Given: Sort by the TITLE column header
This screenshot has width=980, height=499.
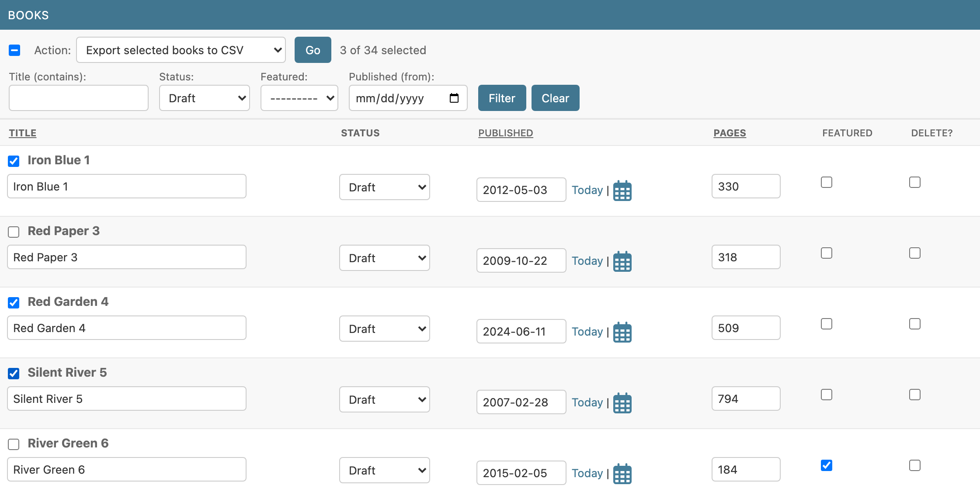Looking at the screenshot, I should (x=23, y=133).
